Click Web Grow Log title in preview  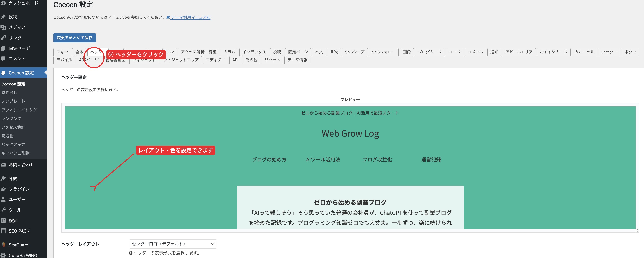350,133
